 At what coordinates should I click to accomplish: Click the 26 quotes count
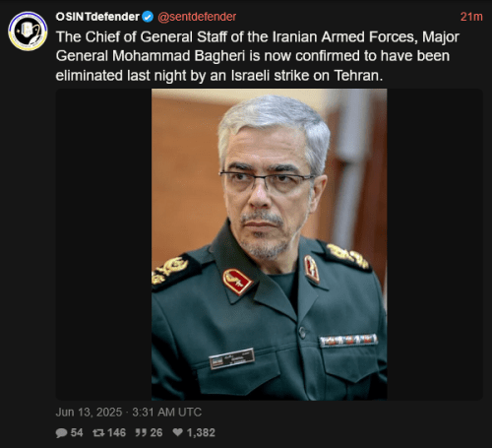(x=156, y=433)
